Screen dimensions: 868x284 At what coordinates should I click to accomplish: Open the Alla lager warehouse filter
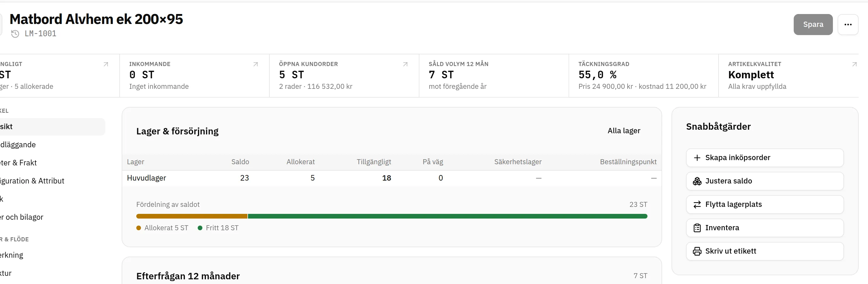pyautogui.click(x=624, y=131)
